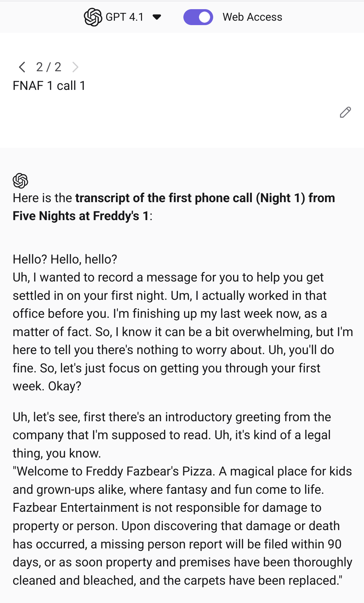Edit the message using the pencil icon
364x603 pixels.
tap(345, 112)
